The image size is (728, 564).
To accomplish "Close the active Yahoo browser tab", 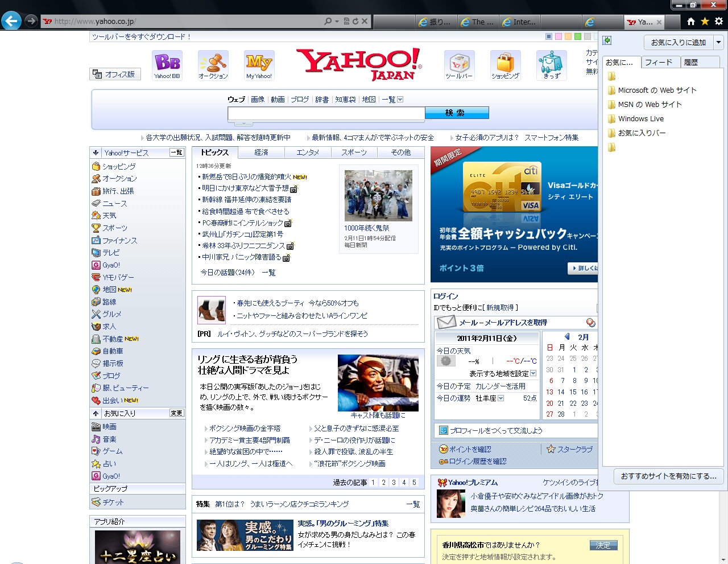I will click(659, 22).
